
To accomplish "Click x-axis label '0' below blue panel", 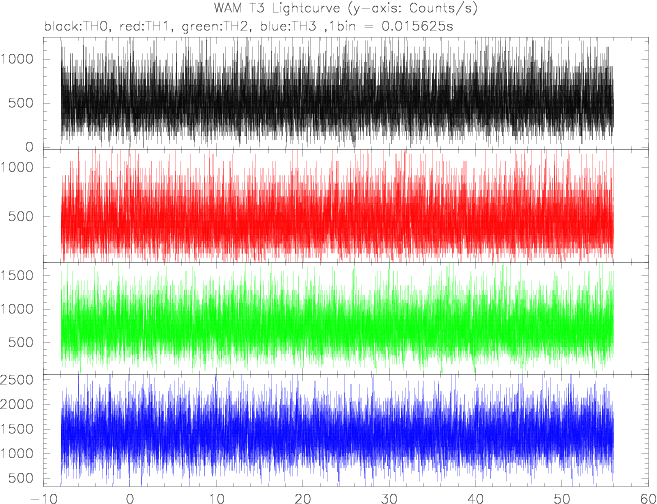I will (x=130, y=499).
